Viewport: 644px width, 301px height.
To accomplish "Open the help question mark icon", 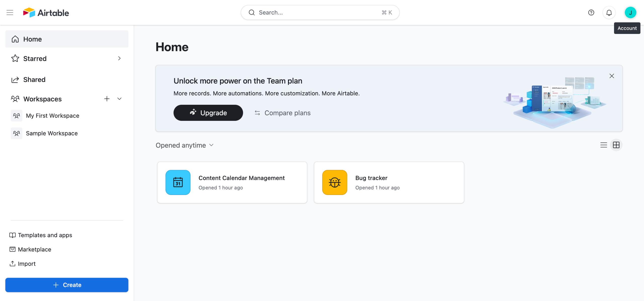I will (x=591, y=13).
